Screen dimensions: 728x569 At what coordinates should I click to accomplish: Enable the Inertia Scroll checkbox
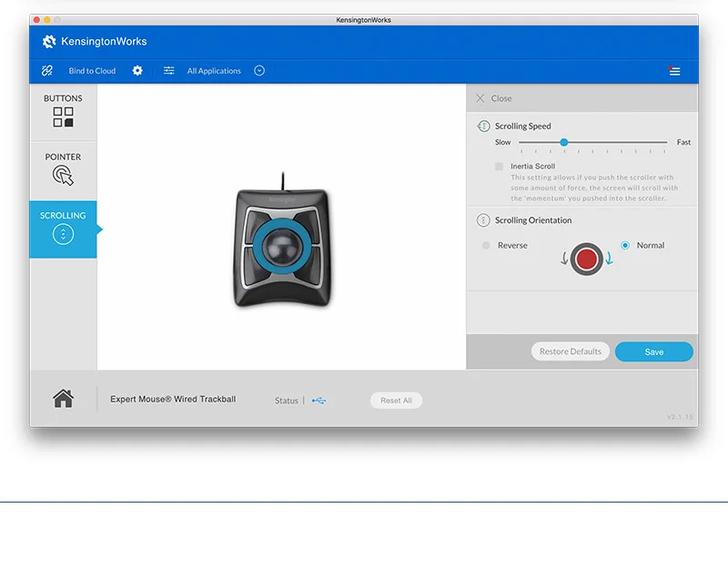[499, 167]
